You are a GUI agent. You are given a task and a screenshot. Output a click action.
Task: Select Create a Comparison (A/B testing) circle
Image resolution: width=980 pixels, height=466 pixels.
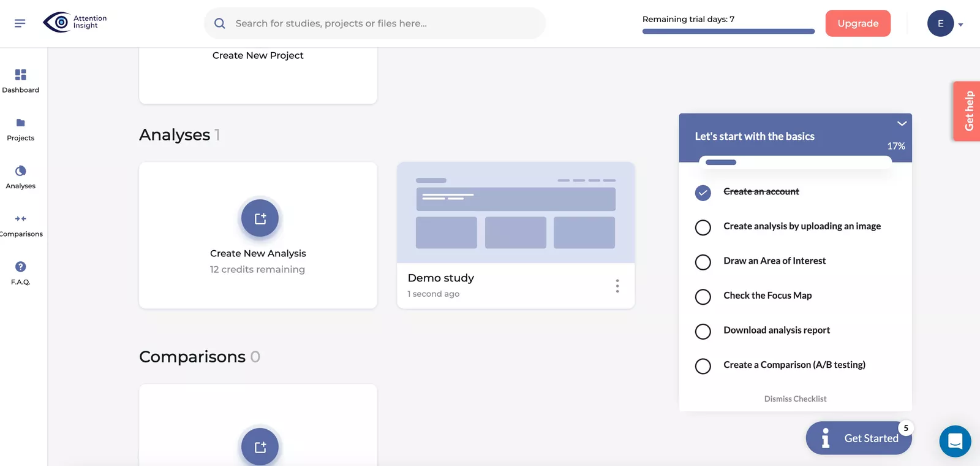coord(703,366)
